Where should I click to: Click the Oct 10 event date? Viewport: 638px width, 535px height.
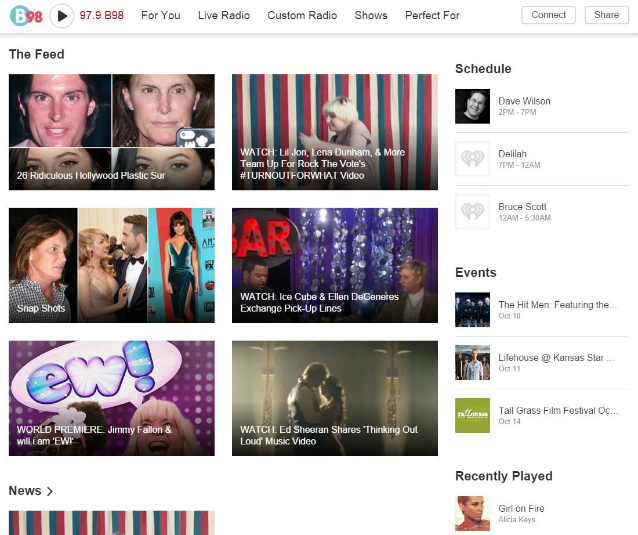point(509,316)
